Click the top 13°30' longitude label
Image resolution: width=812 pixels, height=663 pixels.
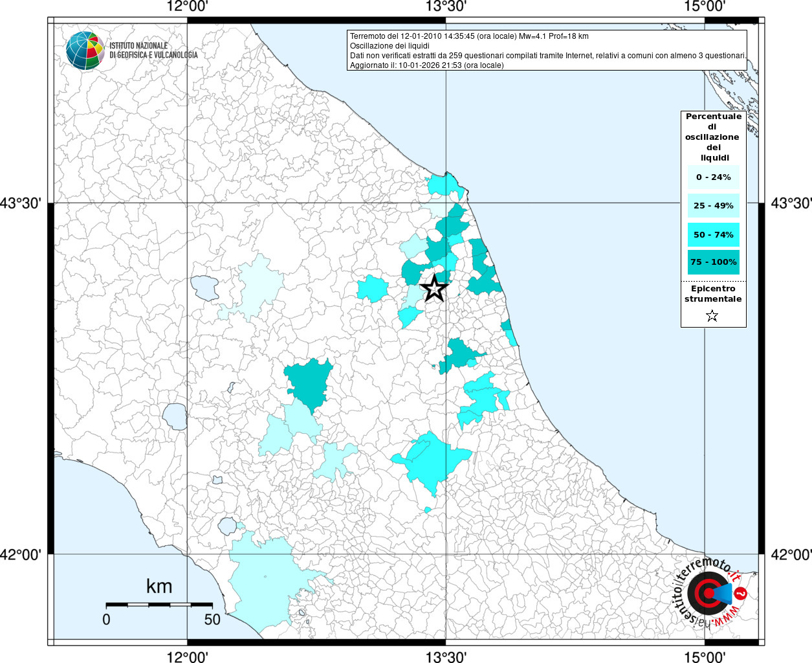point(446,6)
